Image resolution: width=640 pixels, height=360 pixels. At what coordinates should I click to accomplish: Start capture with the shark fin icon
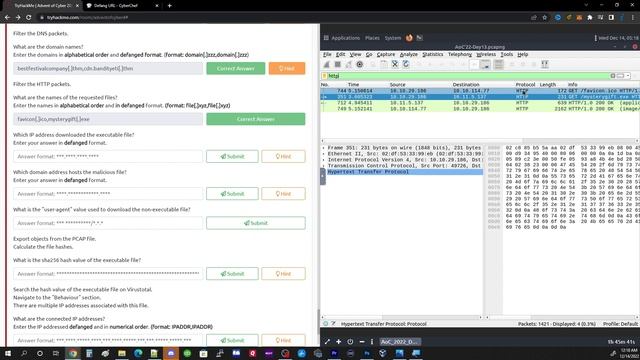[x=327, y=64]
